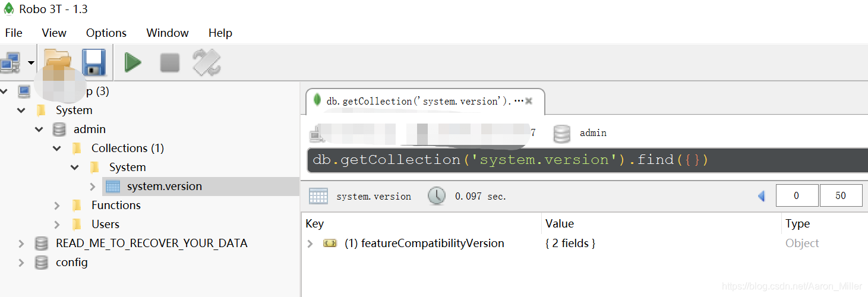
Task: Select Collections (1) in the tree
Action: coord(128,148)
